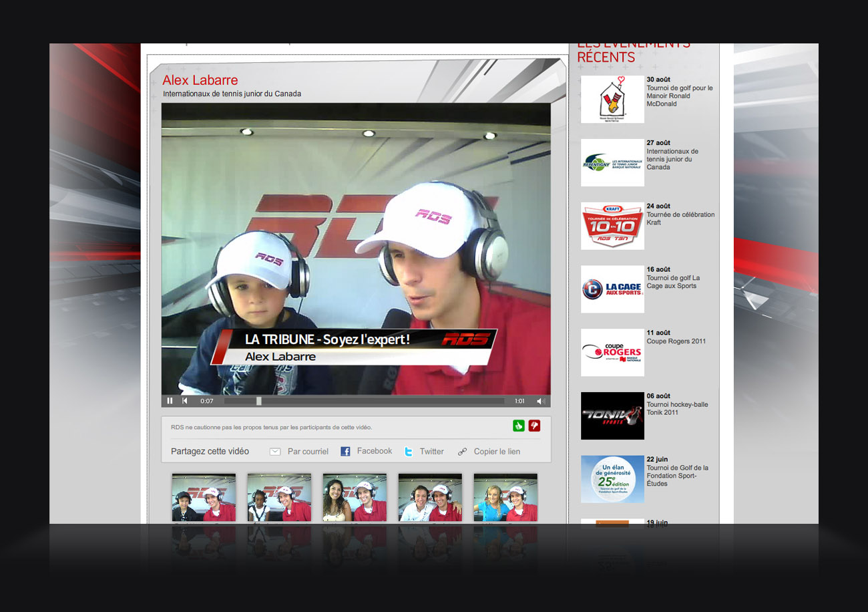The height and width of the screenshot is (612, 868).
Task: Click the video progress slider handle
Action: pyautogui.click(x=259, y=401)
